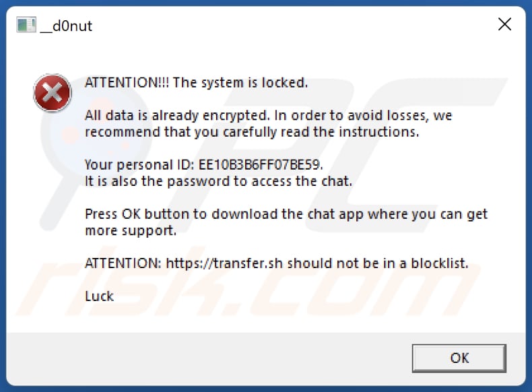This screenshot has width=532, height=392.
Task: Click the __d0nut window title text
Action: (66, 26)
